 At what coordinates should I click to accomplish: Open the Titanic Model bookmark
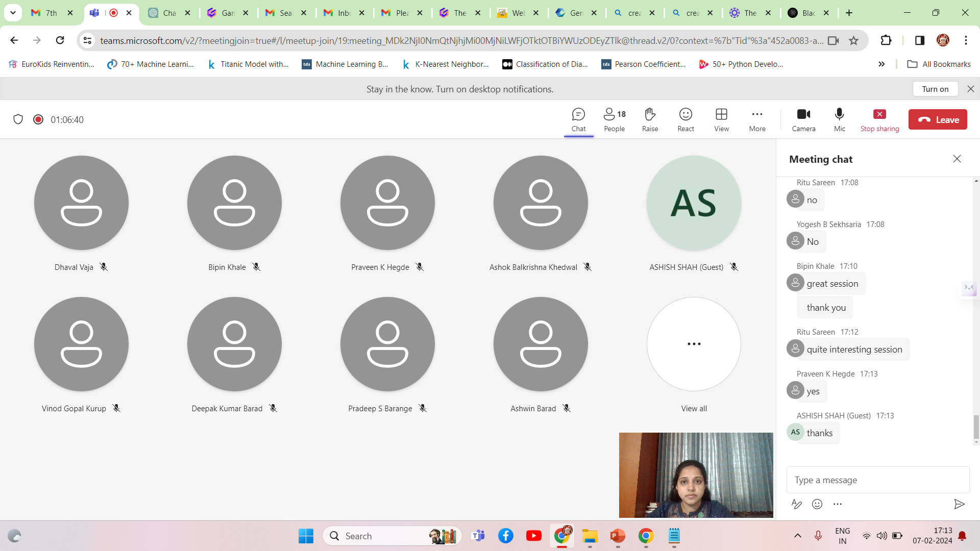249,64
